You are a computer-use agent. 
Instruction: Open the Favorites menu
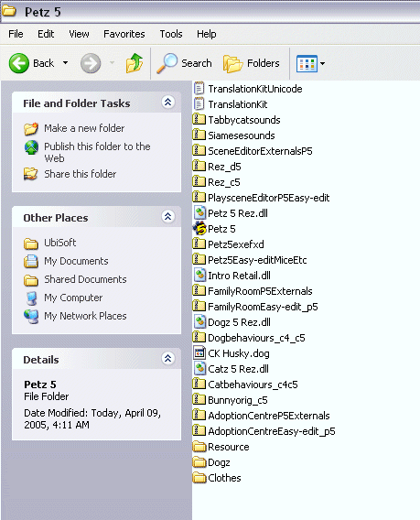[124, 34]
